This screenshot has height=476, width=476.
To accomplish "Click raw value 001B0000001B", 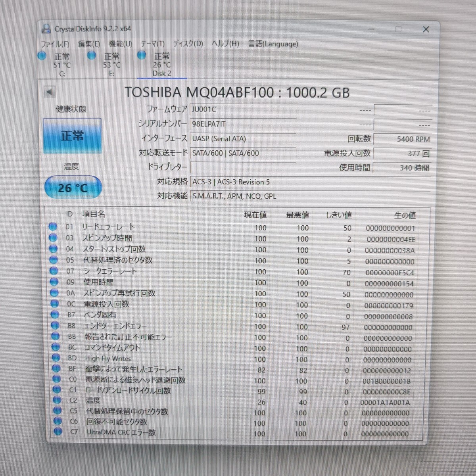I will tap(387, 381).
